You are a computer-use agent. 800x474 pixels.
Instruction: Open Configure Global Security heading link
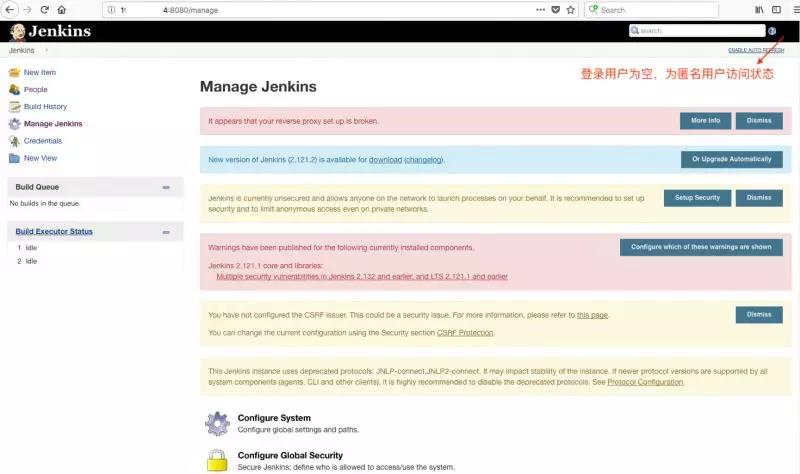[x=290, y=456]
